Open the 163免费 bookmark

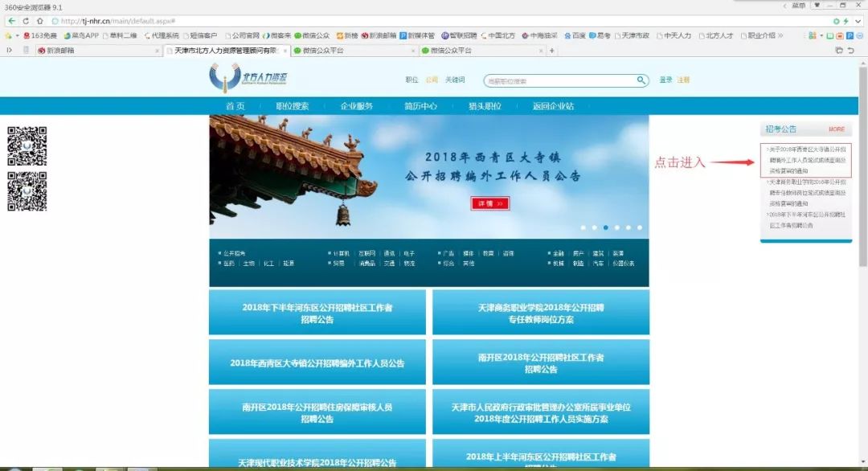pyautogui.click(x=40, y=35)
